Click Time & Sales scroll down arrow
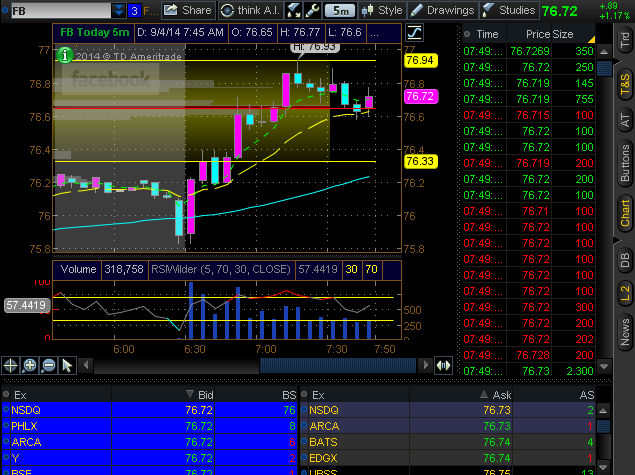 pos(604,366)
